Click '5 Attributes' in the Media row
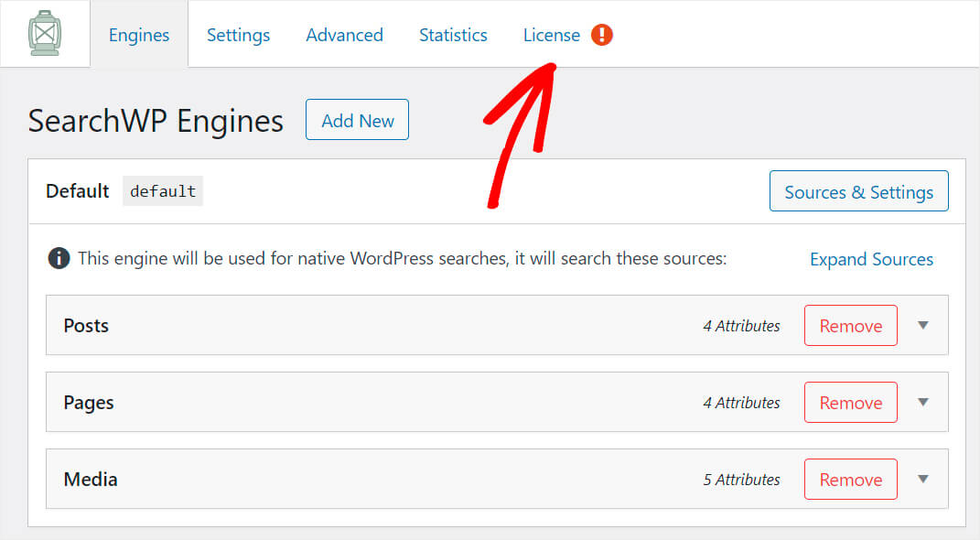980x540 pixels. tap(741, 480)
